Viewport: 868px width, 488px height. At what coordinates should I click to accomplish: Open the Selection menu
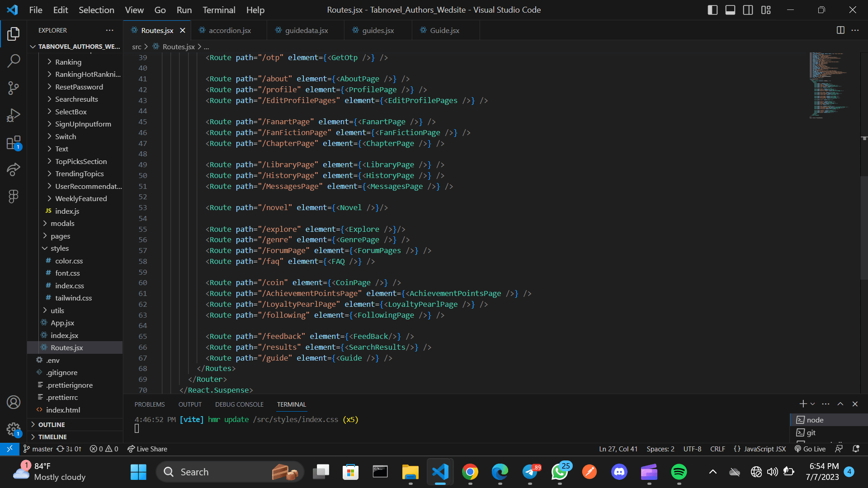point(96,10)
